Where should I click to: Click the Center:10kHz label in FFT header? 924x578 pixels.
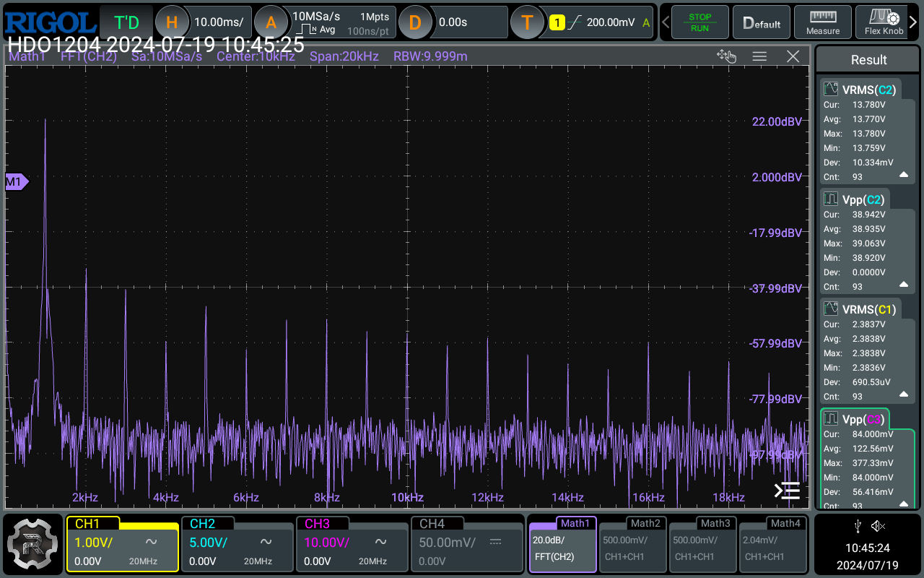256,56
